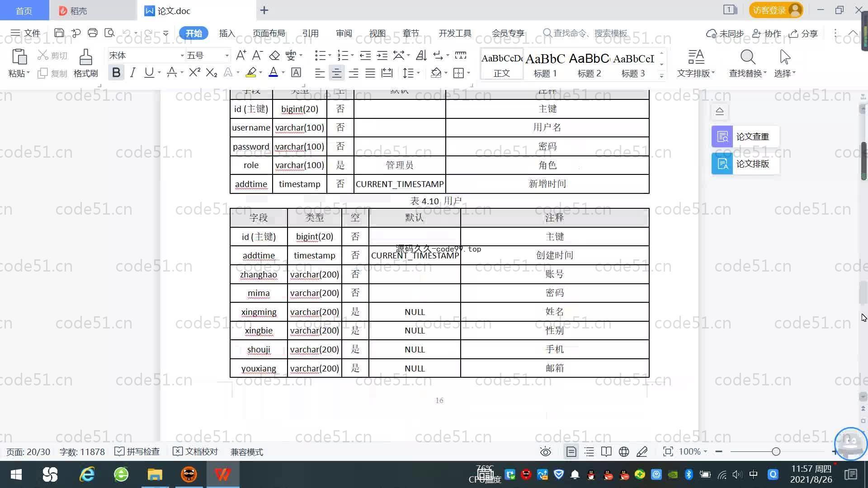Viewport: 868px width, 488px height.
Task: Switch to reading layout icon
Action: pyautogui.click(x=606, y=452)
